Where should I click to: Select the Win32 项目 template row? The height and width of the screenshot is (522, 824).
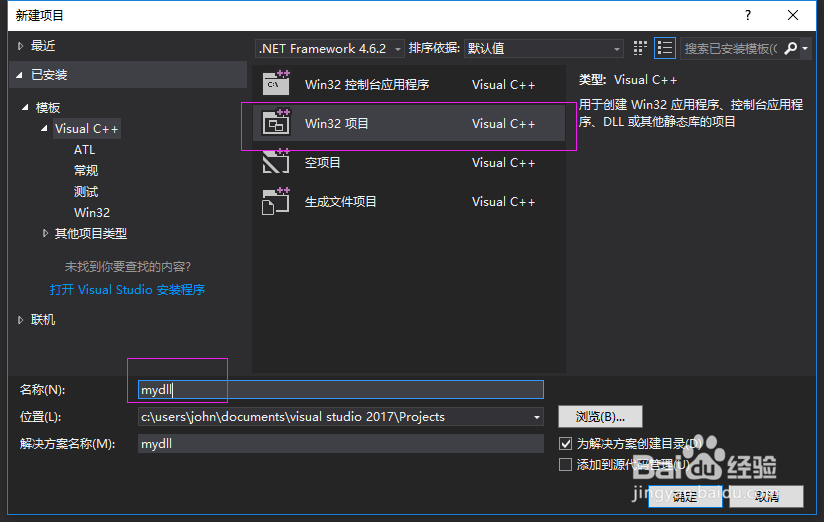409,123
